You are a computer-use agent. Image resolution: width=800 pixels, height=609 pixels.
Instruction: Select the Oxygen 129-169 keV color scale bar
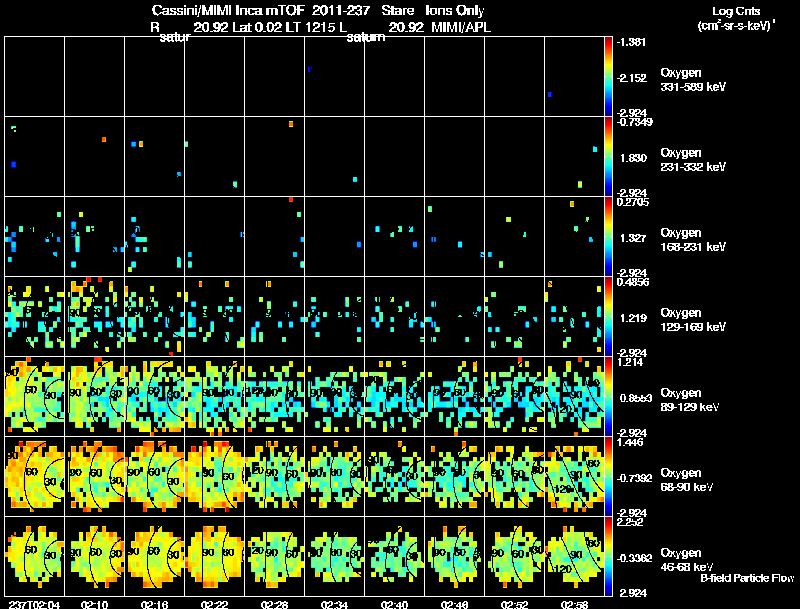coord(608,317)
